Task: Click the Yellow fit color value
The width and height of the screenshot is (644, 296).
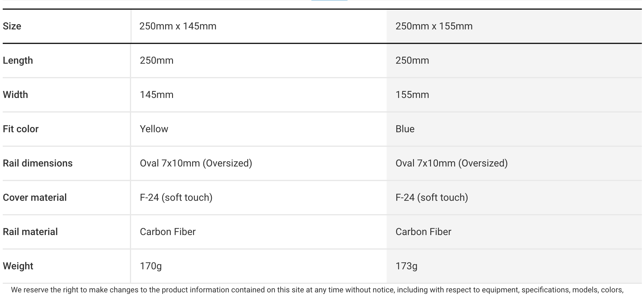Action: tap(154, 129)
